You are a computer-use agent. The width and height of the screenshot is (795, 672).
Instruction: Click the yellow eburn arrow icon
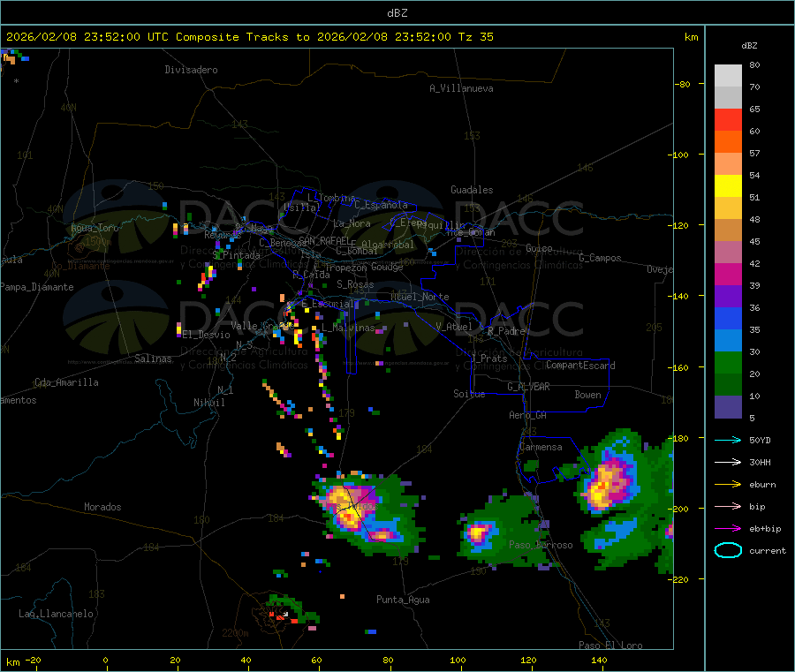pyautogui.click(x=728, y=484)
